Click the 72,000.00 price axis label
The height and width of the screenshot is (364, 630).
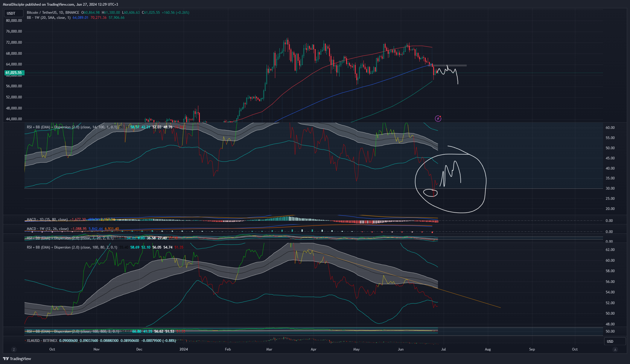click(14, 42)
